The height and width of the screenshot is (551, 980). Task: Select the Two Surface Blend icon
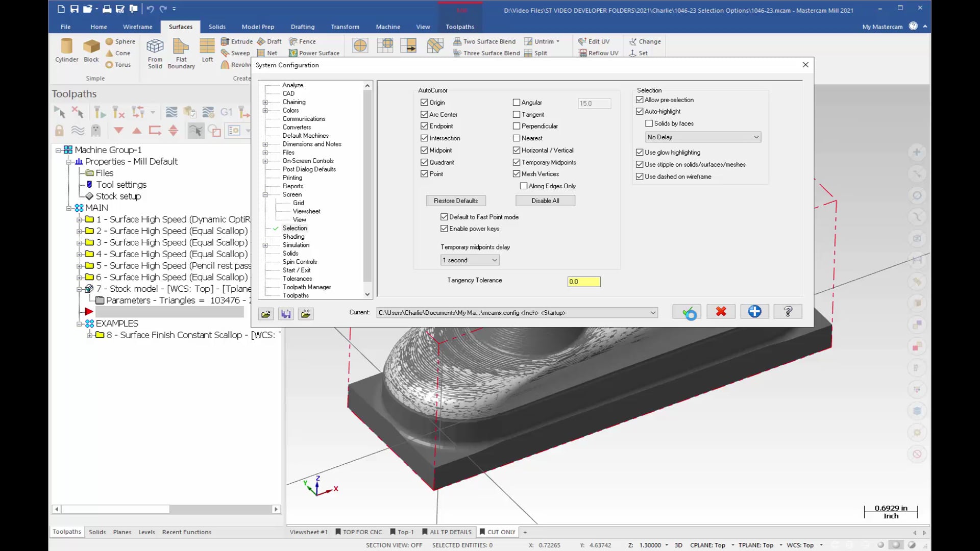point(456,41)
